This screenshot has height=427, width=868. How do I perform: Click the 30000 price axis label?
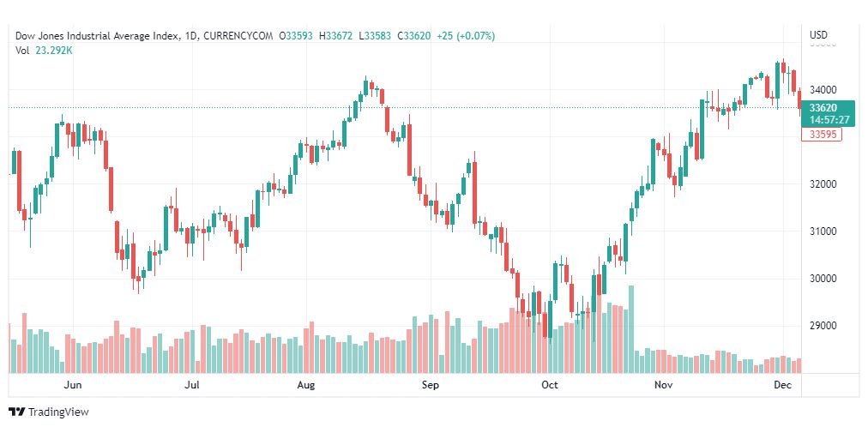pos(823,279)
